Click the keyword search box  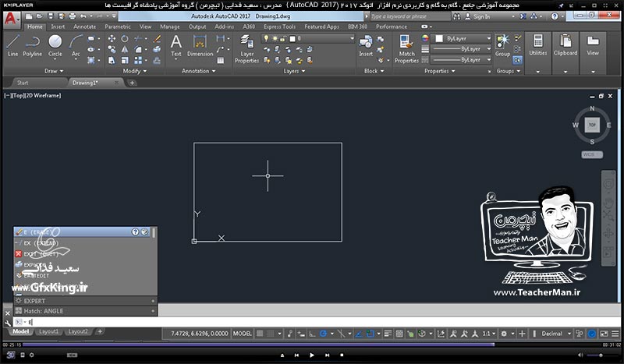click(410, 16)
